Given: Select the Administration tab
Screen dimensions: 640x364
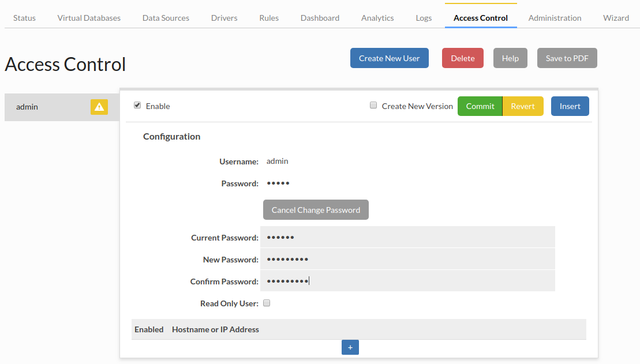Looking at the screenshot, I should (555, 18).
